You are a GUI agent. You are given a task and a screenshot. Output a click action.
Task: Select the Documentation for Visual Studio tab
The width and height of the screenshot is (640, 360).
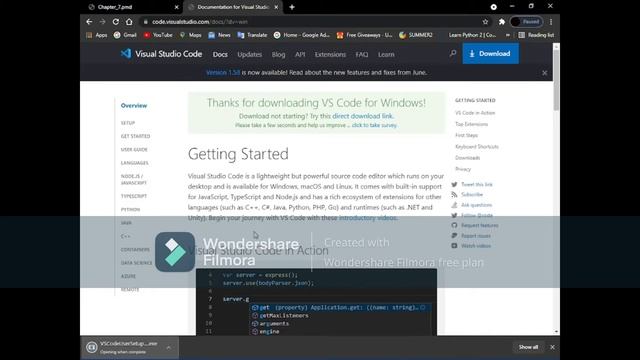[233, 7]
